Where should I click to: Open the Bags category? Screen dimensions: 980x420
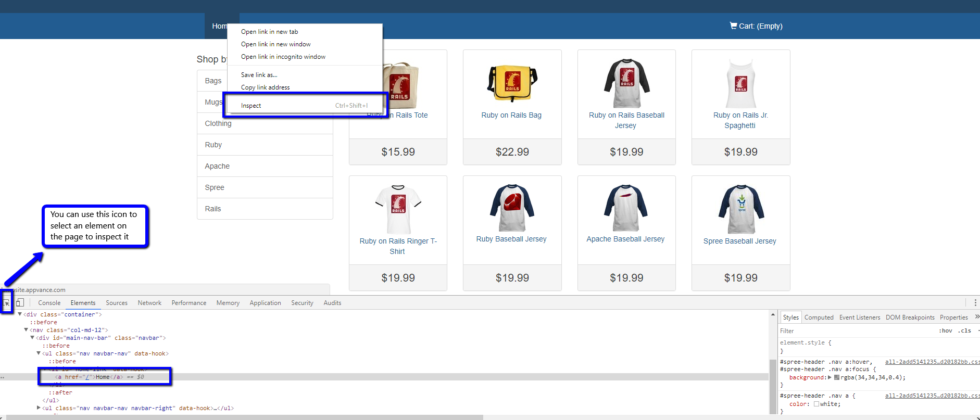tap(213, 81)
